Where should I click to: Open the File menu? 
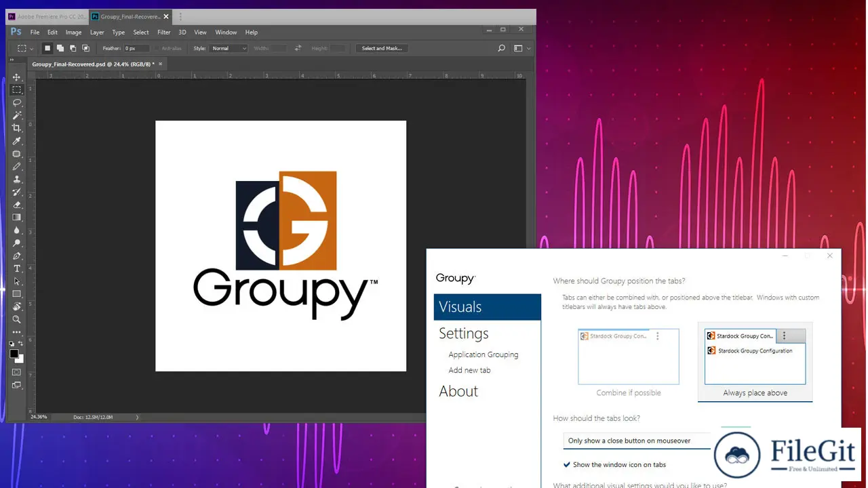point(35,32)
